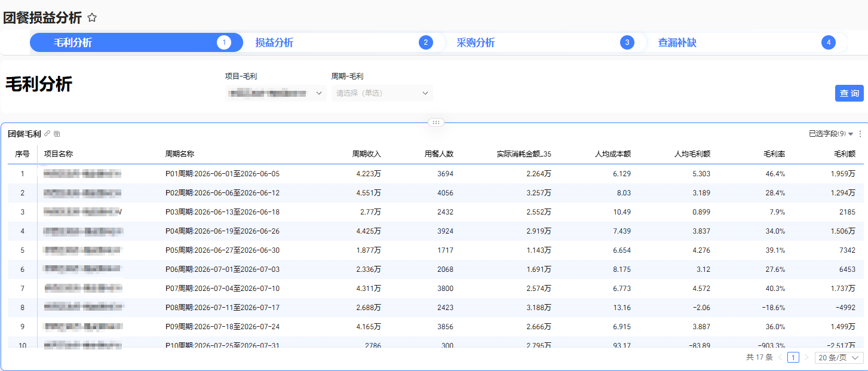Viewport: 868px width, 371px height.
Task: Click the copy icon beside 团餐毛利
Action: [57, 134]
